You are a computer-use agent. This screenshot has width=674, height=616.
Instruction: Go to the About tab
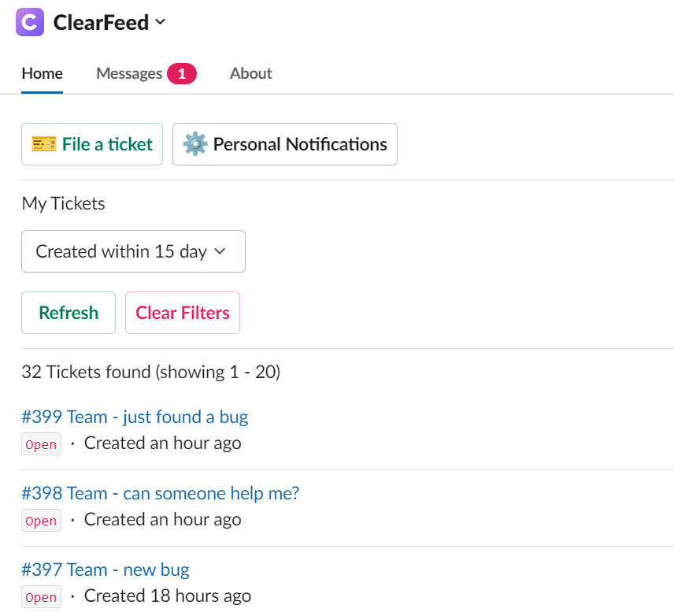[x=250, y=73]
